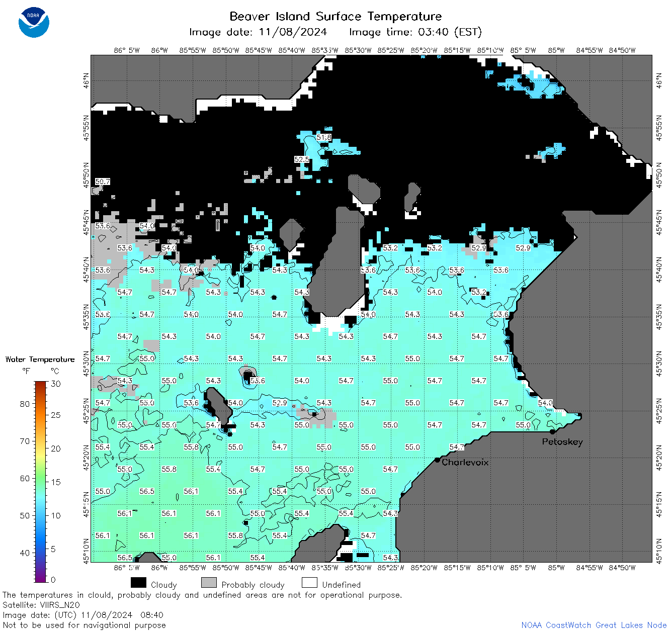Click the 25 °C tick label
Image resolution: width=672 pixels, height=633 pixels.
point(56,415)
